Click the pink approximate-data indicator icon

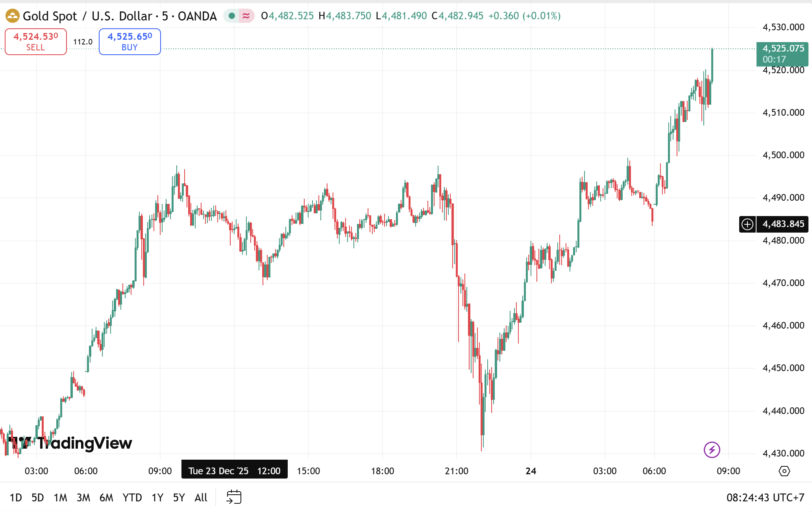(246, 16)
